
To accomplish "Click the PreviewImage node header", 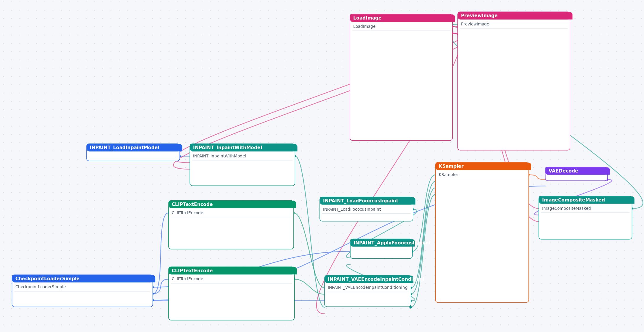I will (x=515, y=16).
